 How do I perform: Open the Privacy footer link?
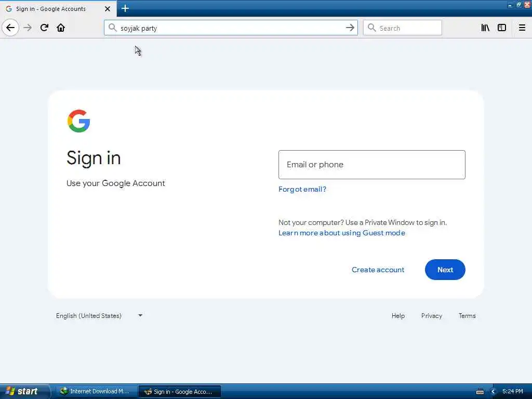(x=432, y=316)
